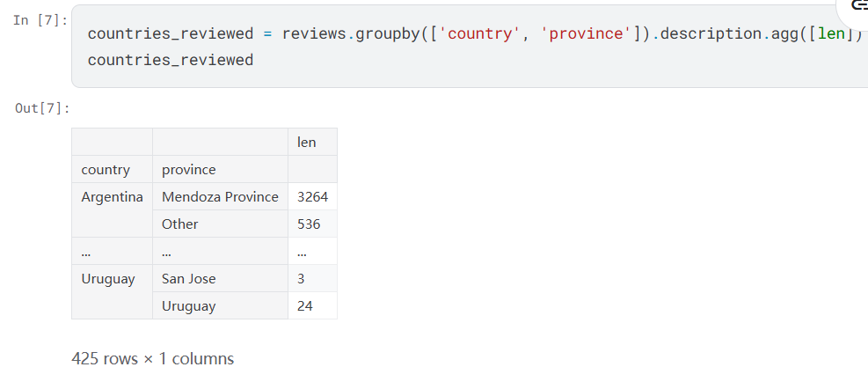Click the 'len' column header

click(307, 142)
